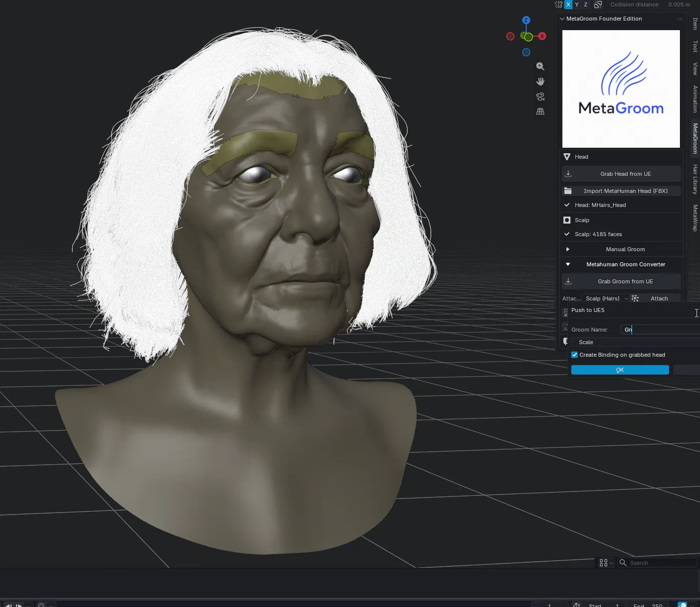Click the folder icon on Import MetaHuman Head

coord(568,191)
